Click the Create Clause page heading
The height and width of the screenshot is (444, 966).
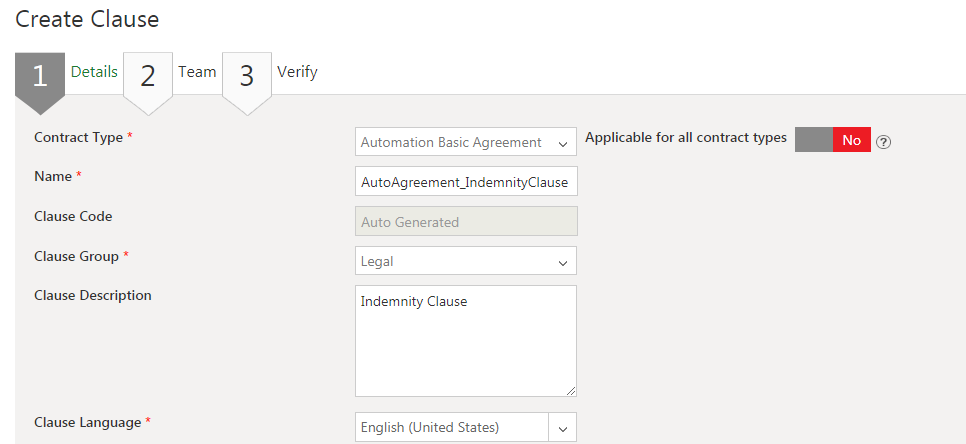click(x=87, y=18)
